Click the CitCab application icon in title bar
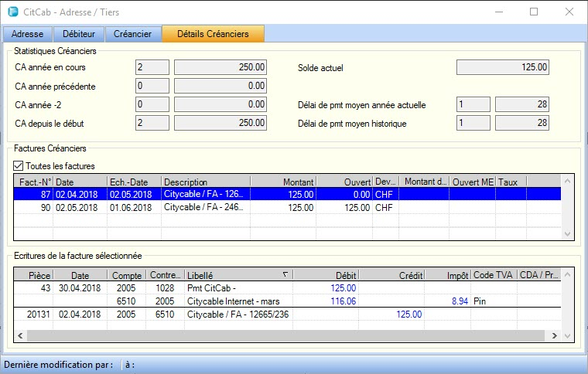The height and width of the screenshot is (374, 588). (x=12, y=12)
